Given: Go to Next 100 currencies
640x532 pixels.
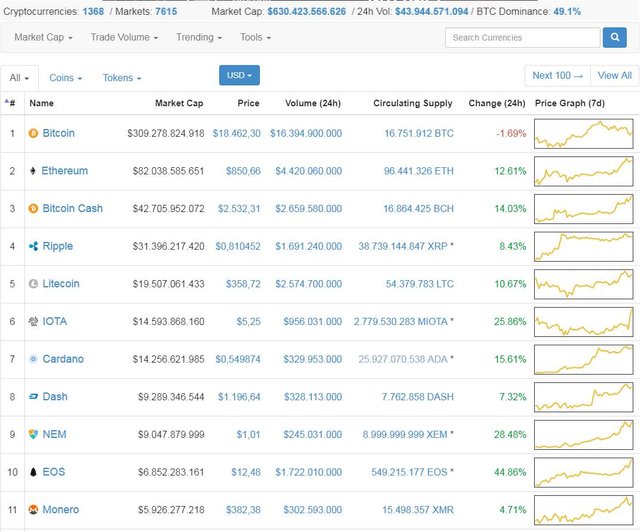Looking at the screenshot, I should [x=558, y=76].
